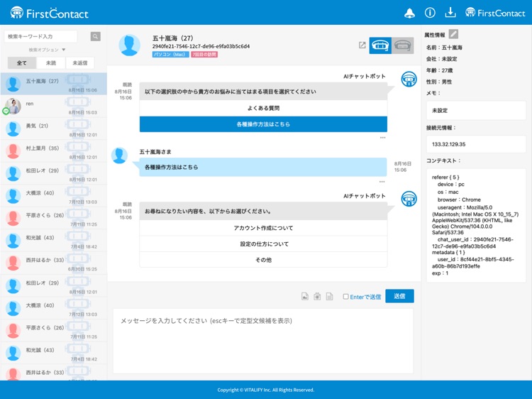Open the 勇気（21）conversation
This screenshot has width=532, height=399.
tap(54, 129)
